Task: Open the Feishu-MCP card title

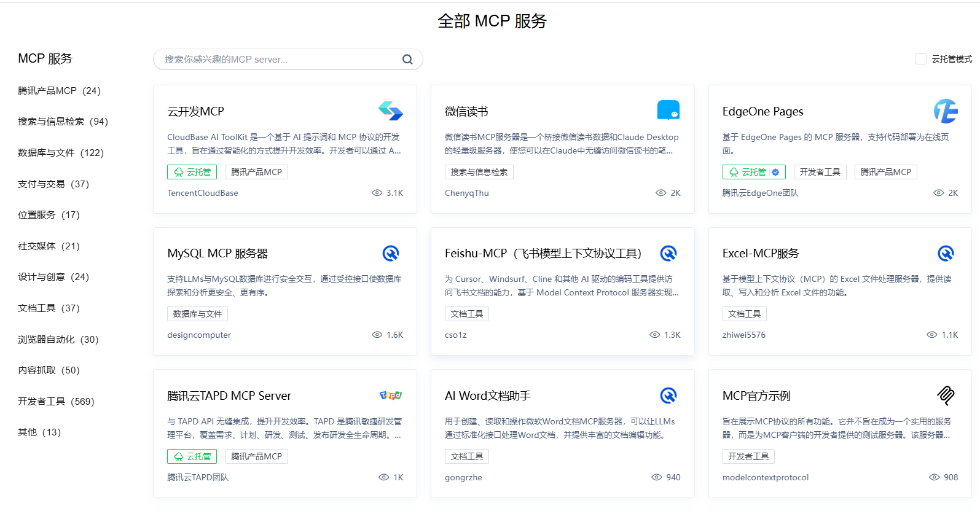Action: [543, 254]
